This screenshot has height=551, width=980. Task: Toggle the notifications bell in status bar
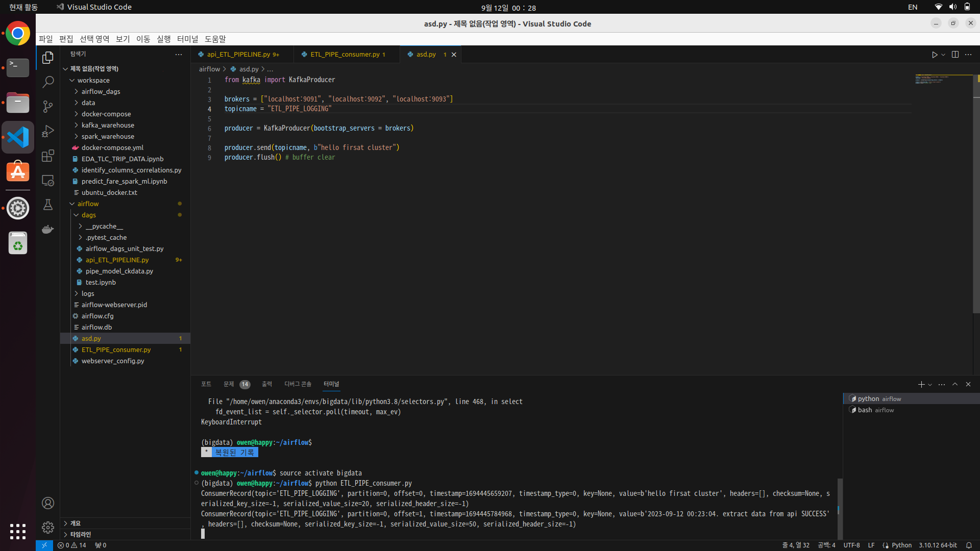pyautogui.click(x=969, y=545)
